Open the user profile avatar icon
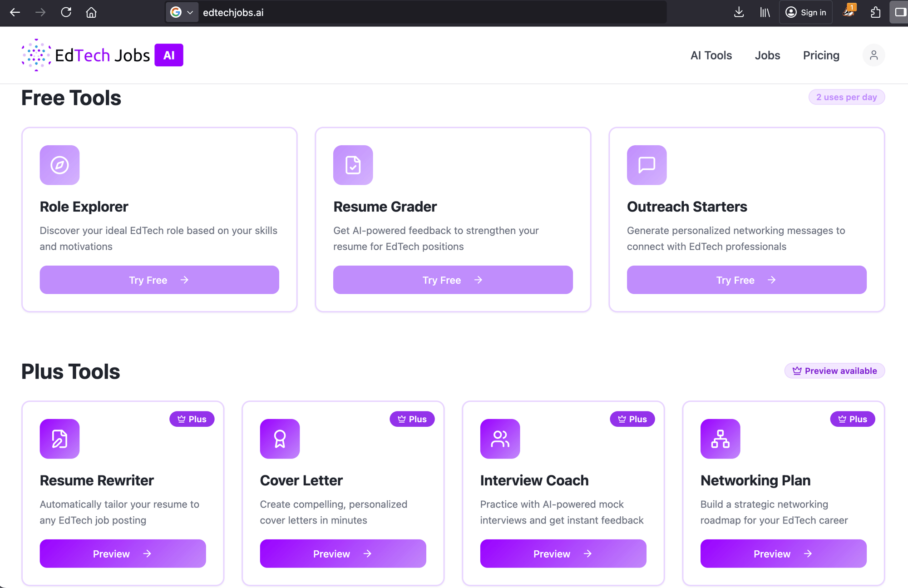 [873, 55]
